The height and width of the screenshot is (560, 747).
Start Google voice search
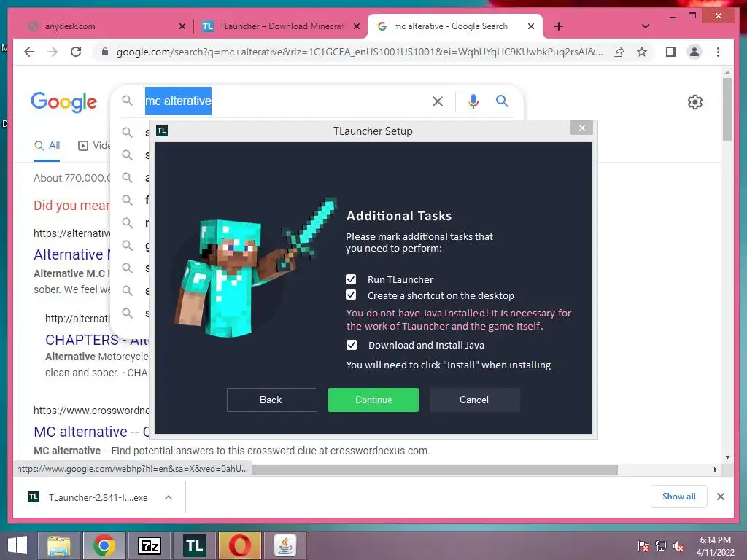473,101
